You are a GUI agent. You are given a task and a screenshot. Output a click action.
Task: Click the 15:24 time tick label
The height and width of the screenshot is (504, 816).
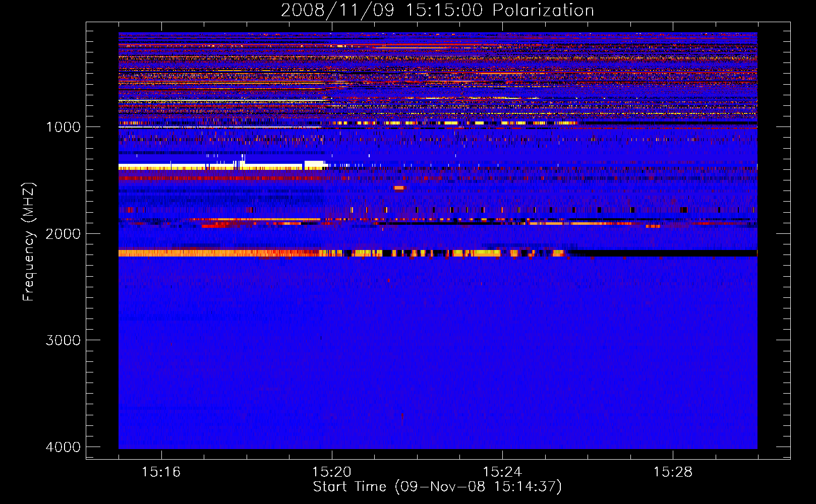502,472
